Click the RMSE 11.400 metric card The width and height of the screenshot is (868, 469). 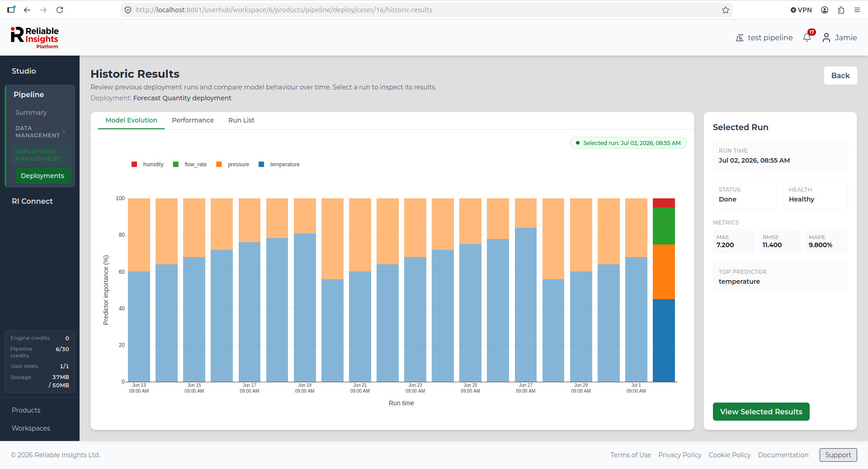coord(780,241)
